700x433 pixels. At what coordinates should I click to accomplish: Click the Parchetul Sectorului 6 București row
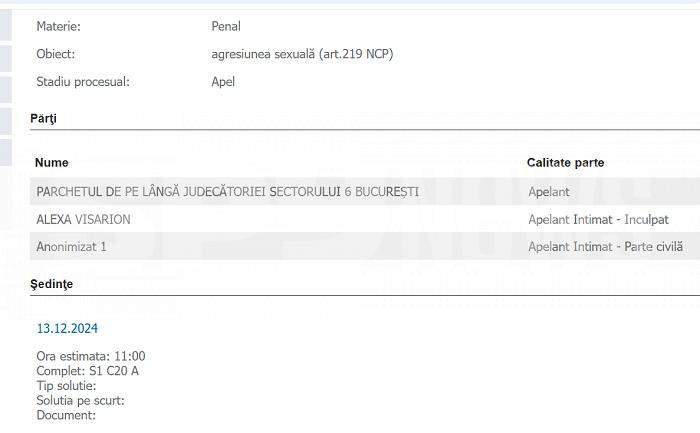point(365,192)
